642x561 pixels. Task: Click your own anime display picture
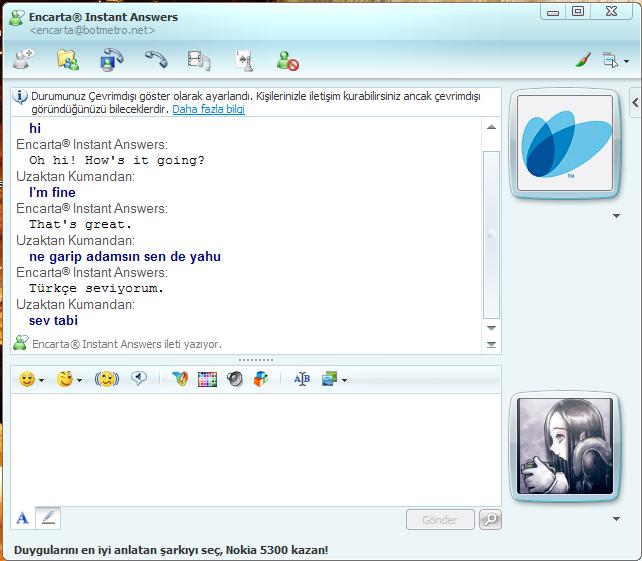point(565,446)
